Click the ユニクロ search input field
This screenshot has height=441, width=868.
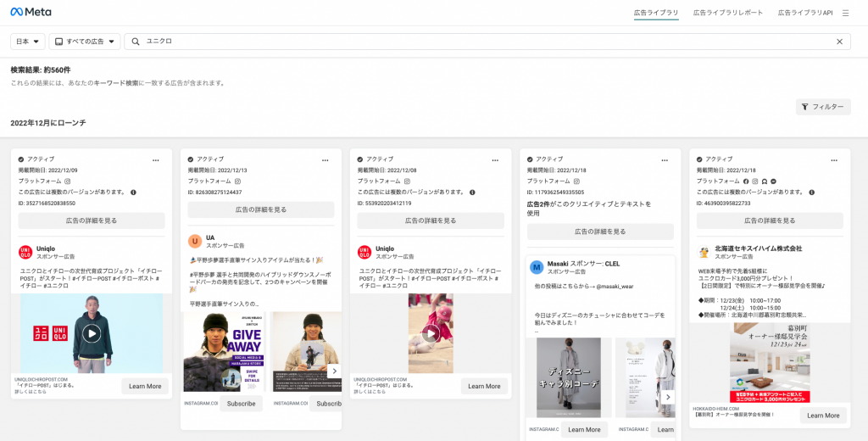[487, 42]
